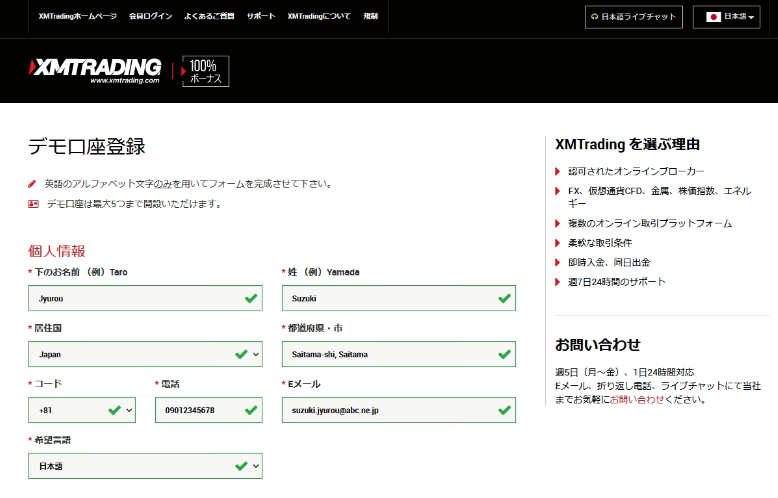Screen dimensions: 778x498
Task: Click the 100% bonus badge
Action: (x=205, y=71)
